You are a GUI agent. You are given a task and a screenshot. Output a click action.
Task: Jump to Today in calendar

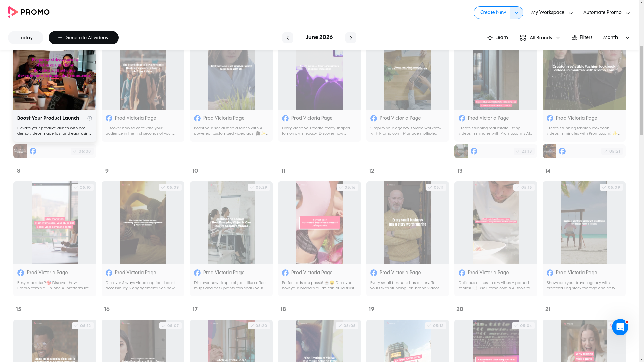[x=25, y=38]
